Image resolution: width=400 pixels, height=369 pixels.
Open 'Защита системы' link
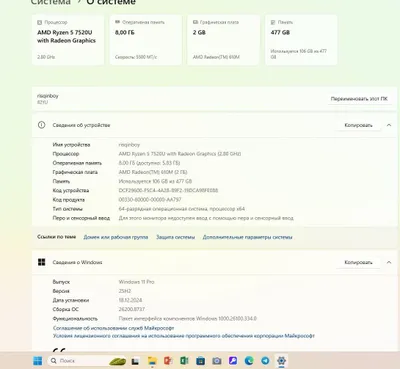[x=175, y=237]
